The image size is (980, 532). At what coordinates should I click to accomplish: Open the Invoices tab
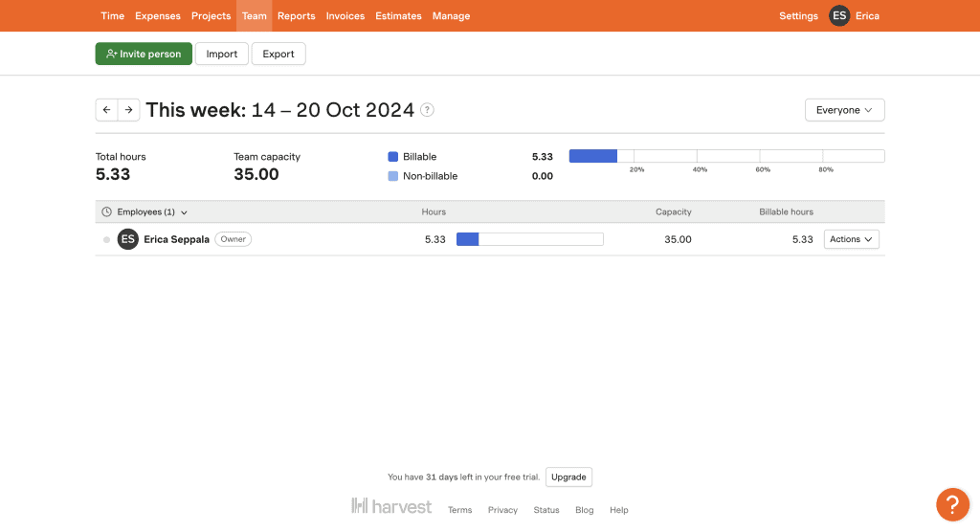point(345,16)
